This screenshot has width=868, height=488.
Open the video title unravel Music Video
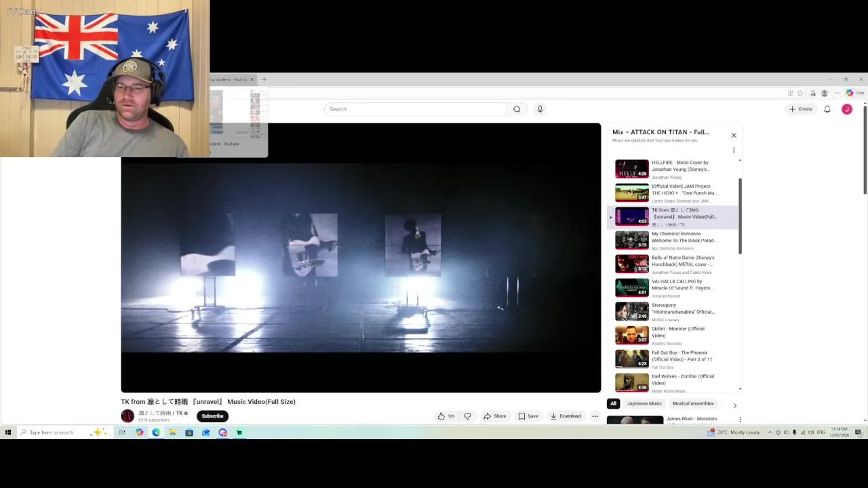click(x=208, y=402)
